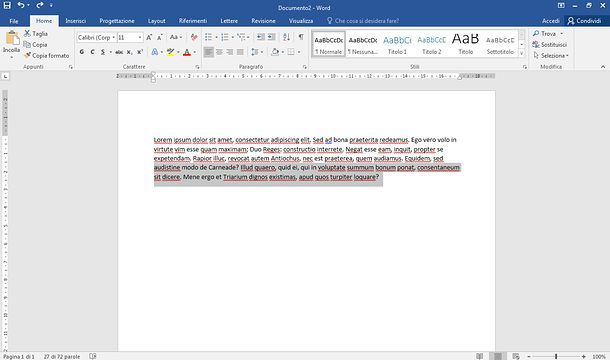Apply Titolo 1 style
610x360 pixels.
[x=397, y=44]
